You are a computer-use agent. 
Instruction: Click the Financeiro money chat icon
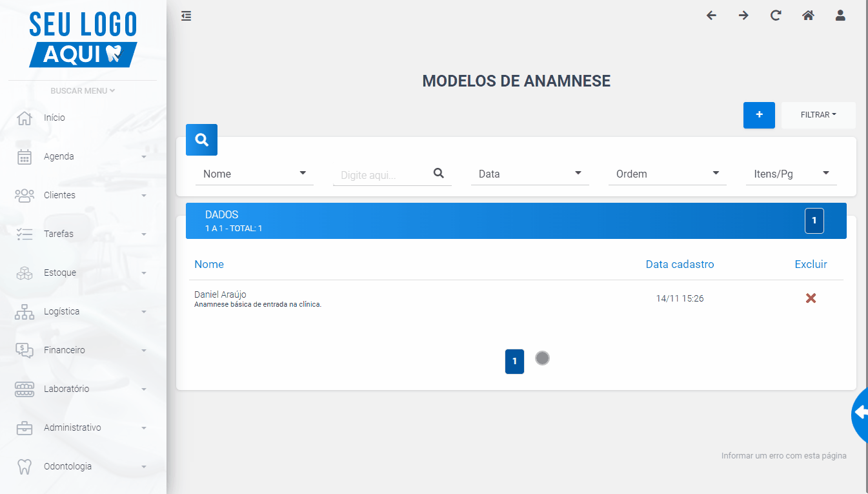(x=25, y=350)
